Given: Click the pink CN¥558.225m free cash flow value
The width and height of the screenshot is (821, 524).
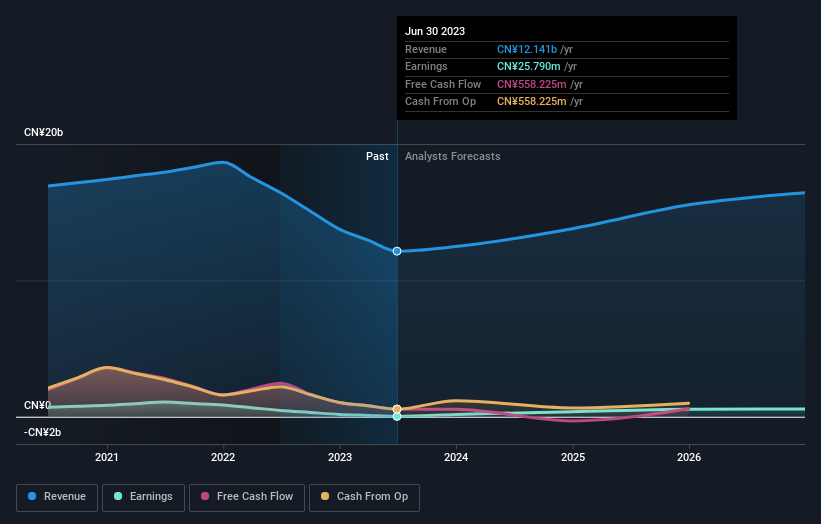Looking at the screenshot, I should (531, 84).
